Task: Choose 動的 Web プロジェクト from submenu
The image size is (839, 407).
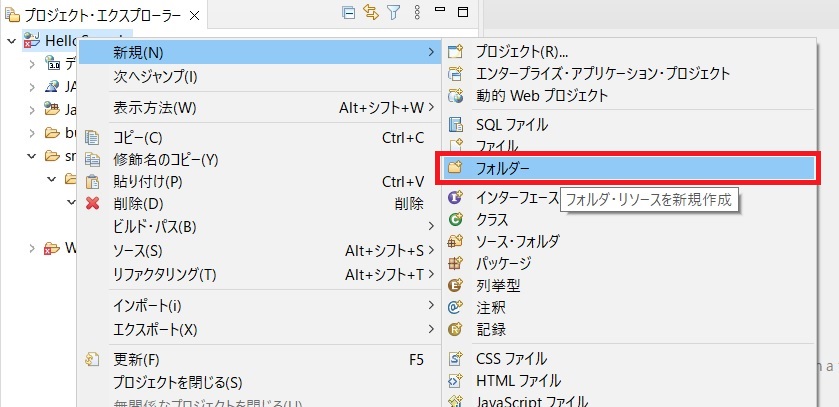Action: (x=542, y=95)
